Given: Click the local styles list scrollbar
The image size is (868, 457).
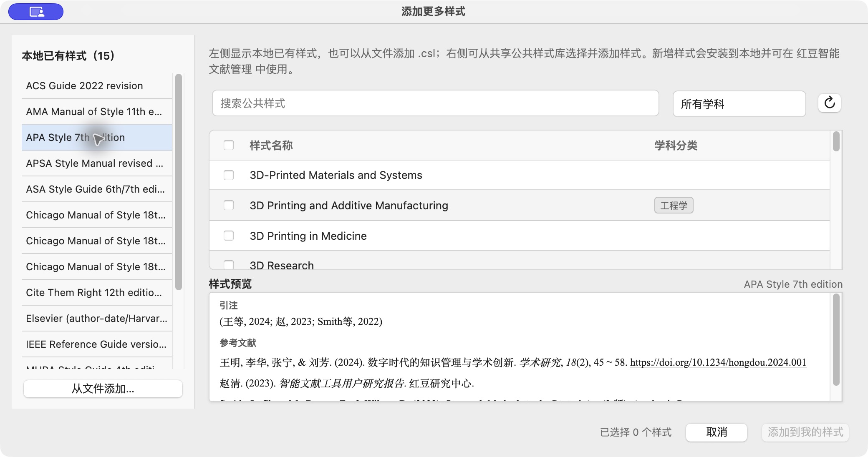Looking at the screenshot, I should click(179, 182).
